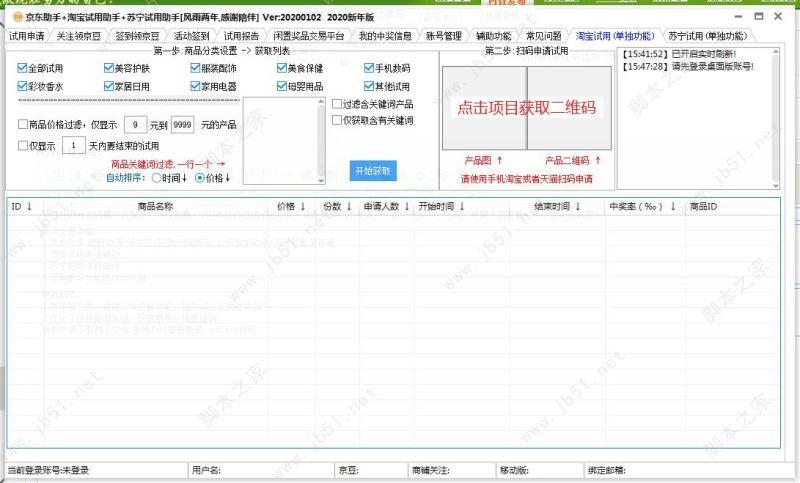Click the days field showing 1

coord(73,145)
